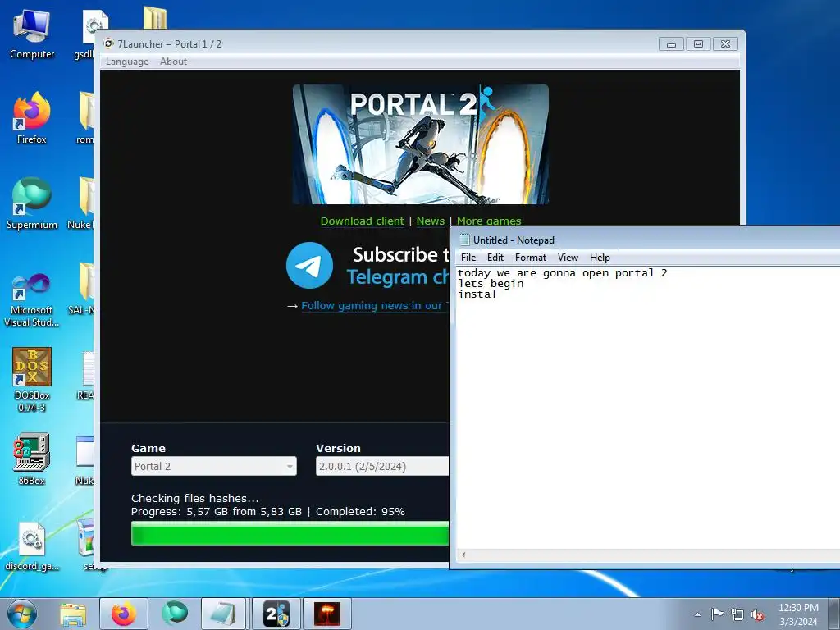Launch DOSBox 0.74-3 desktop shortcut
The height and width of the screenshot is (630, 840).
pos(32,379)
